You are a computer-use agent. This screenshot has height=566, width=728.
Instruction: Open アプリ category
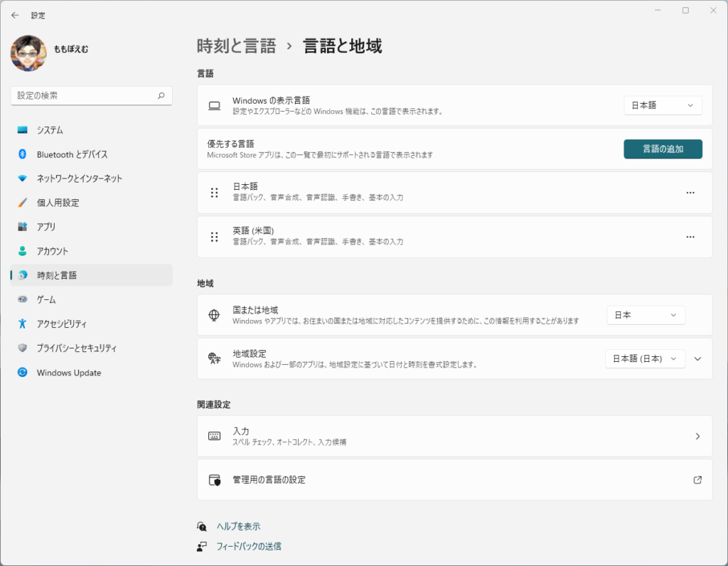(x=91, y=227)
